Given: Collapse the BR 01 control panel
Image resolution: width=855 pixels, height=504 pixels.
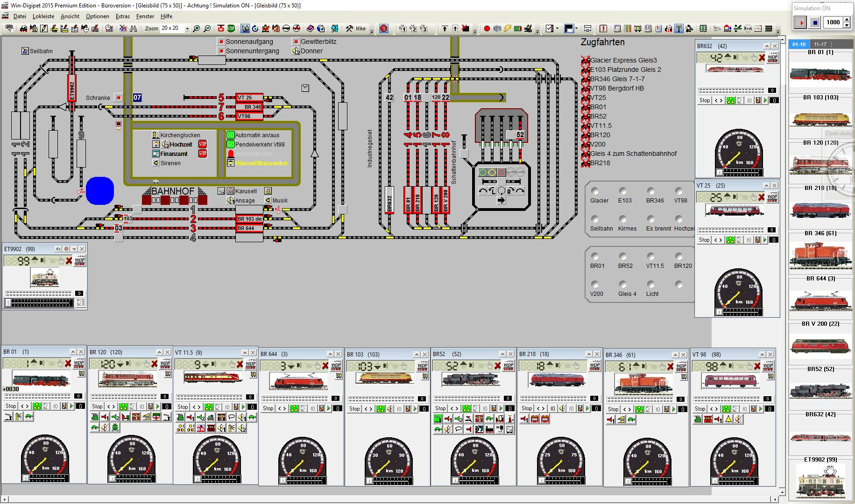Looking at the screenshot, I should tap(73, 351).
